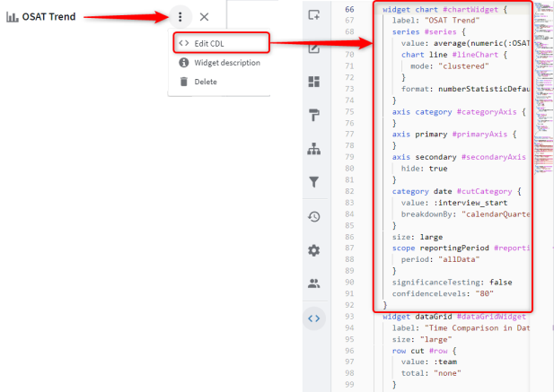Click 'category date #cutCategory' line
Image resolution: width=554 pixels, height=392 pixels.
coord(456,192)
